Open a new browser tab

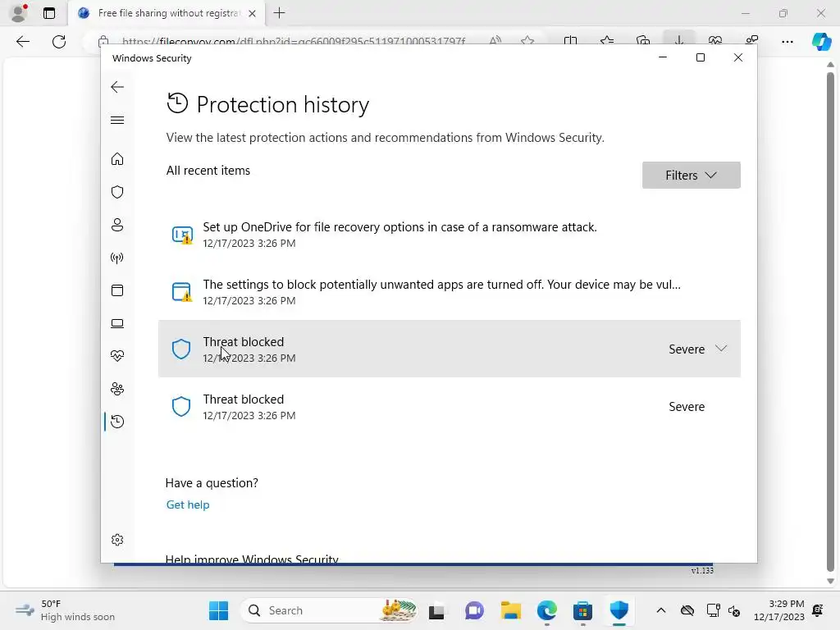[279, 13]
